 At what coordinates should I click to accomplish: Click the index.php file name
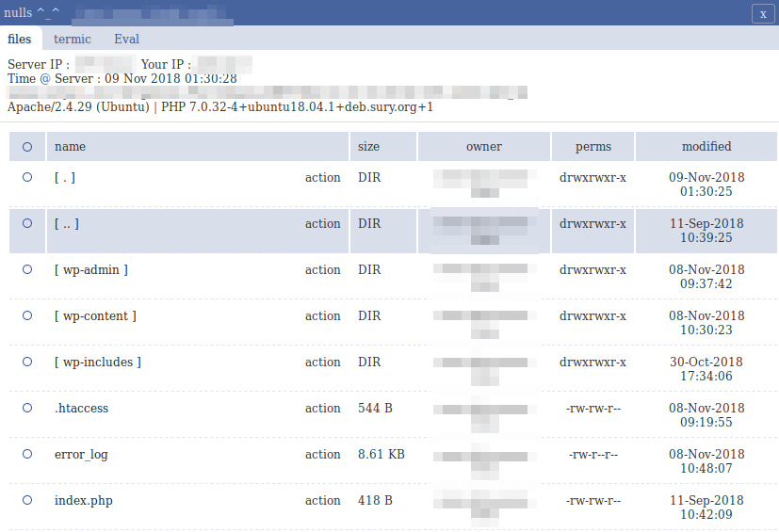coord(84,501)
